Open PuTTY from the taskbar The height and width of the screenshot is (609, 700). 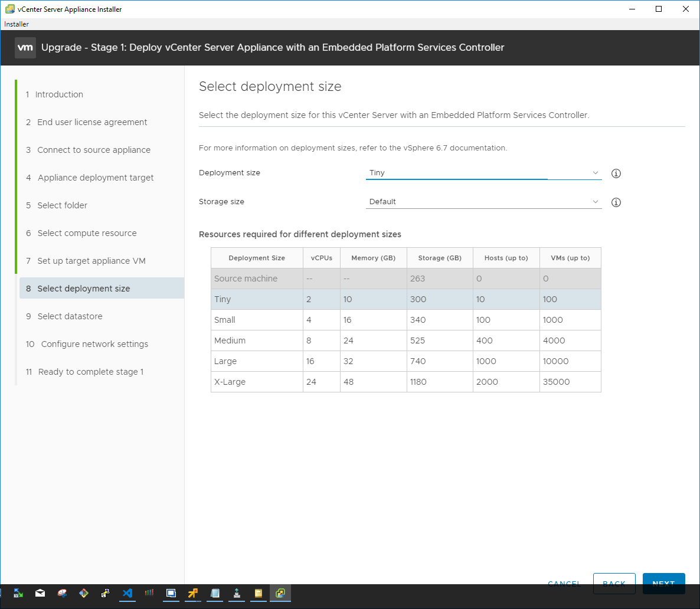coord(106,593)
